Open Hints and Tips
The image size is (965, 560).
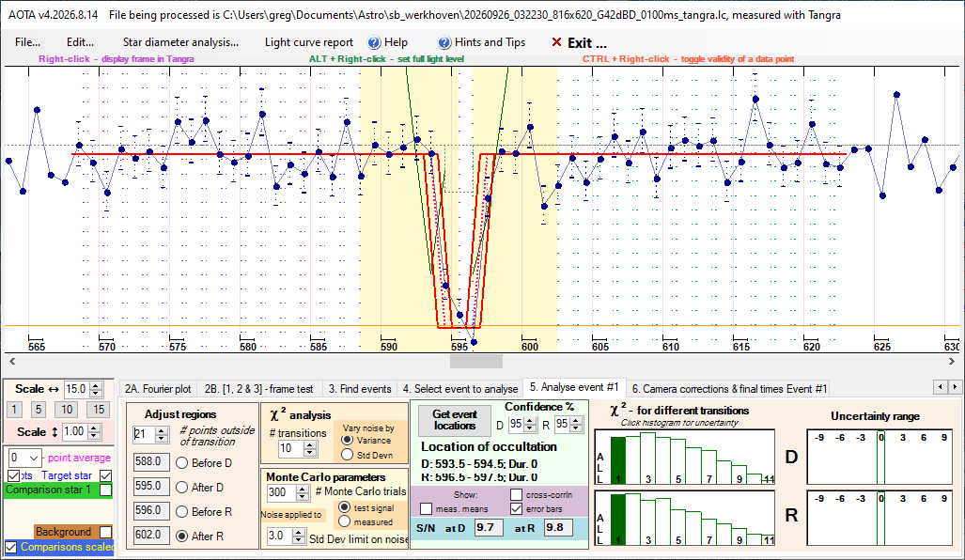[x=482, y=42]
